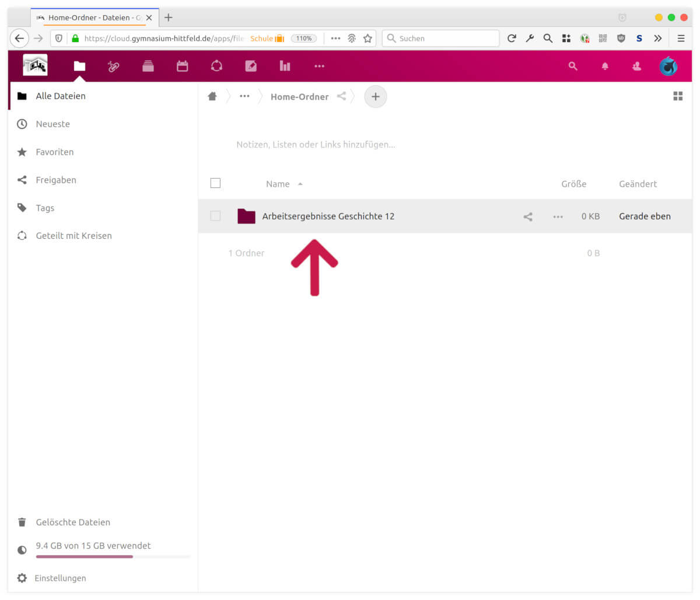Click share icon on Arbeitsergebnisse Geschichte 12 row

[528, 217]
